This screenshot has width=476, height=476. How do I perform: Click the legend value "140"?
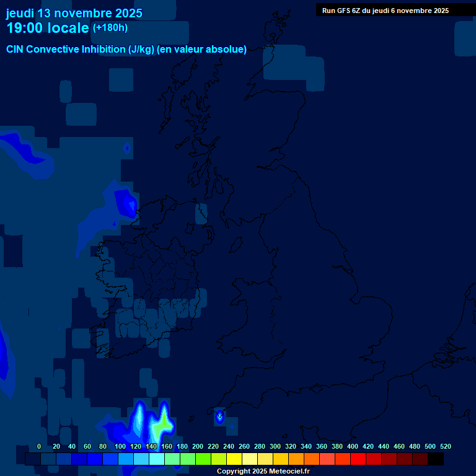point(151,446)
